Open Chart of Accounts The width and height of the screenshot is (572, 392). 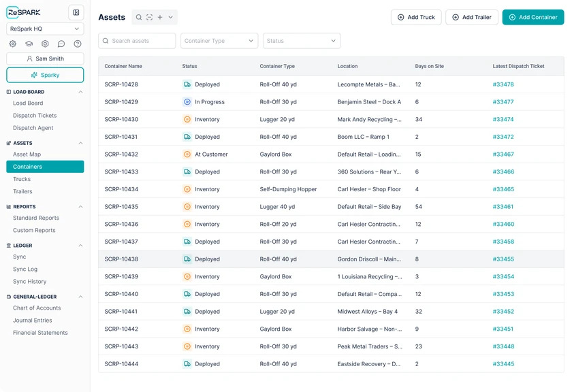tap(37, 308)
